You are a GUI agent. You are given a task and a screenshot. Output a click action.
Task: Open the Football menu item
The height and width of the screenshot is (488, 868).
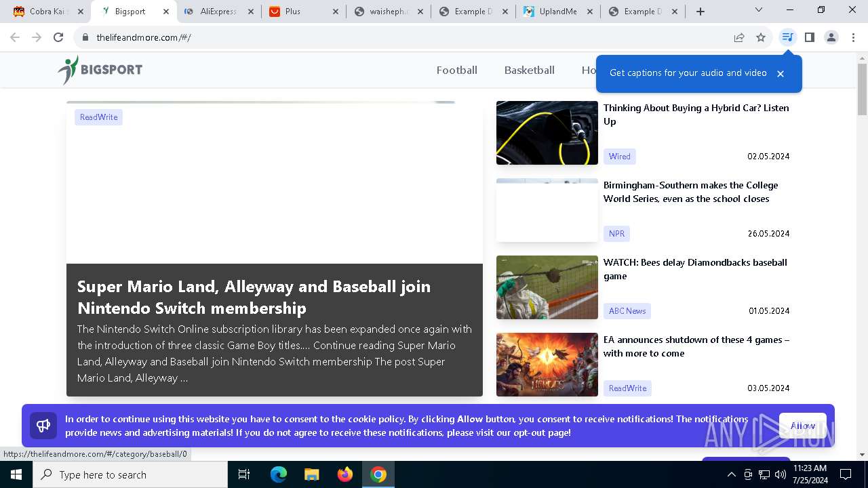pyautogui.click(x=457, y=70)
